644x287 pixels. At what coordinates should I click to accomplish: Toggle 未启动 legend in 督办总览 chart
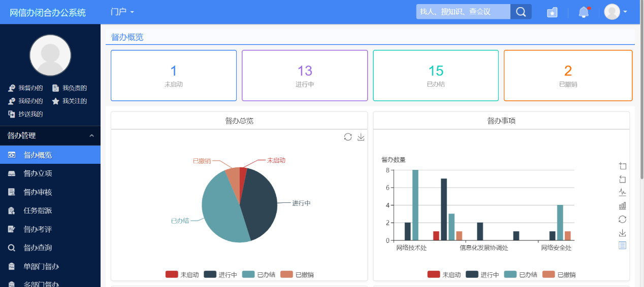point(182,274)
